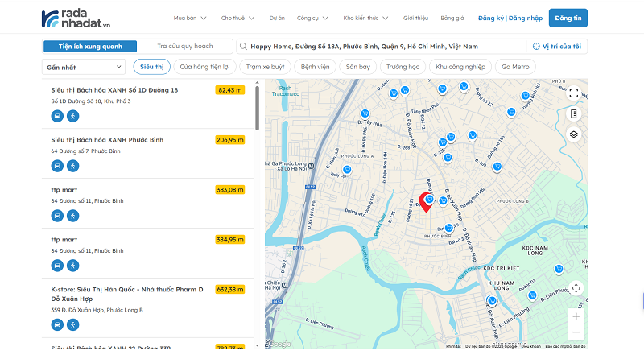Open Siêu thị Bách hóa XANH Phước Bình

point(107,140)
